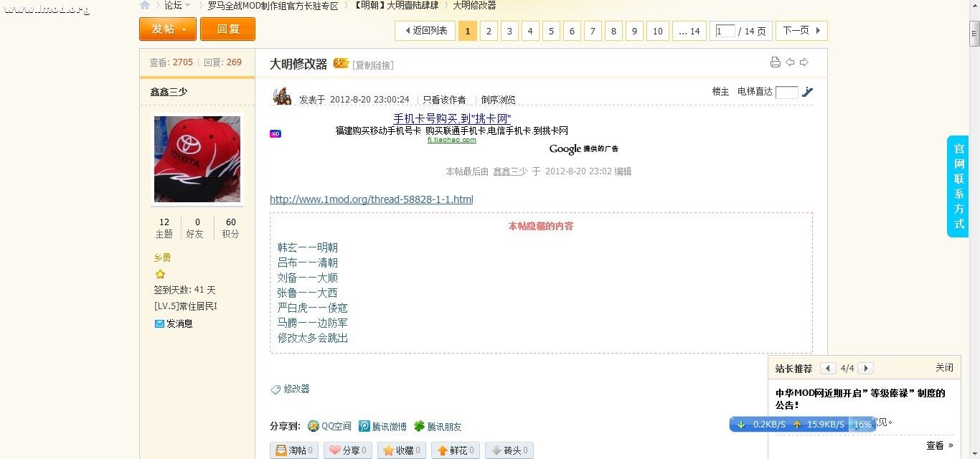980x459 pixels.
Task: Click the 发消息 envelope icon
Action: tap(159, 323)
